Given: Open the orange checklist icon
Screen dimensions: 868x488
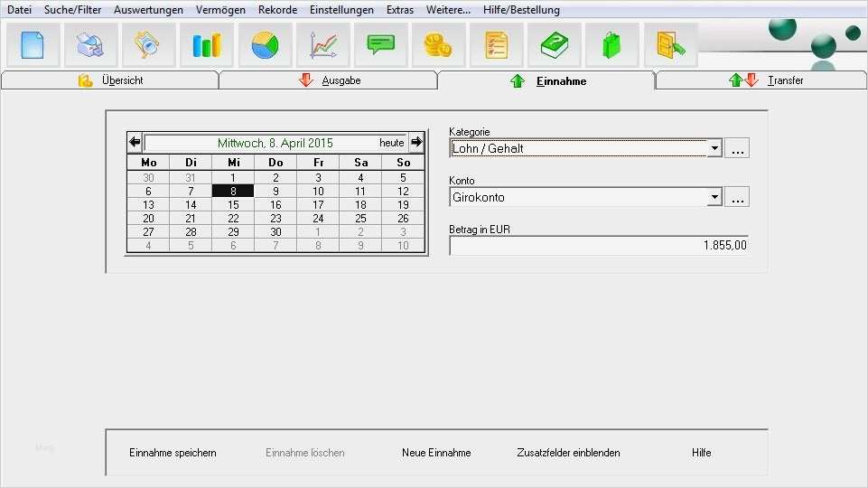Looking at the screenshot, I should 497,45.
